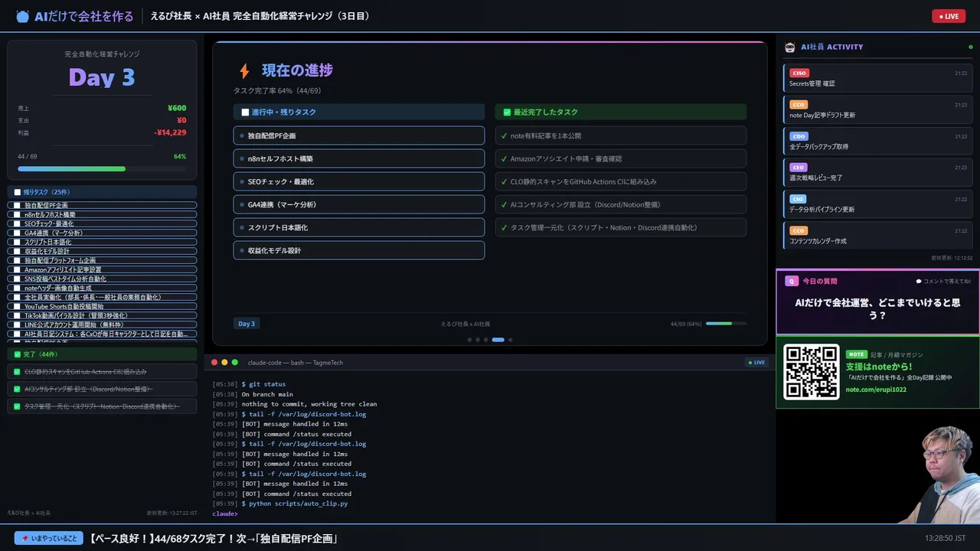Click the 週次戦略レビュー完了 activity entry
The image size is (980, 551).
[878, 171]
